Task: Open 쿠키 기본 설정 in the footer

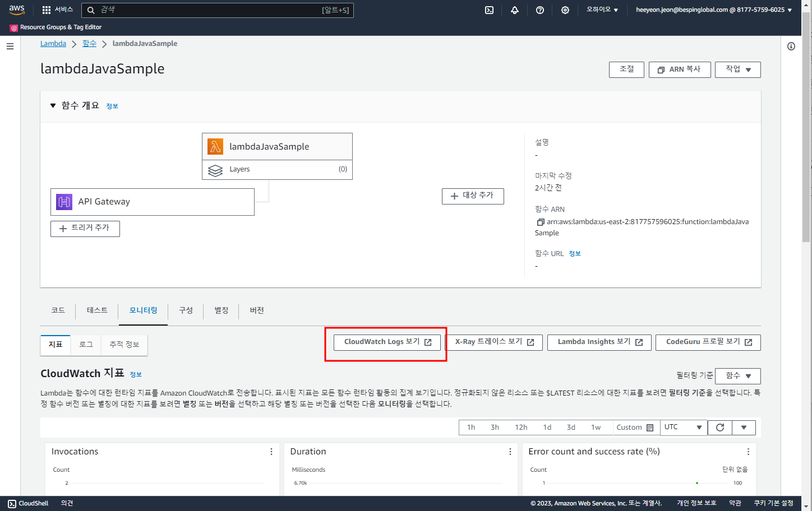Action: point(773,503)
